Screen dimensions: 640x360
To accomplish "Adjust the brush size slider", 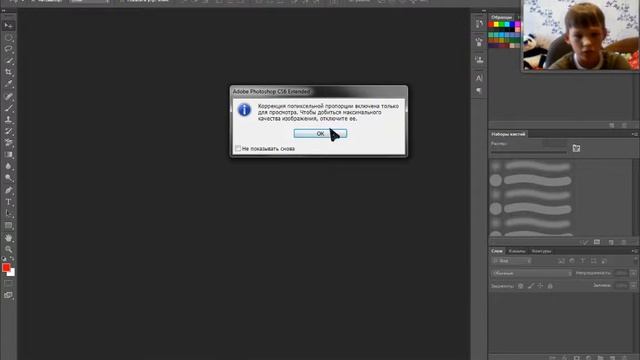I will [x=529, y=152].
